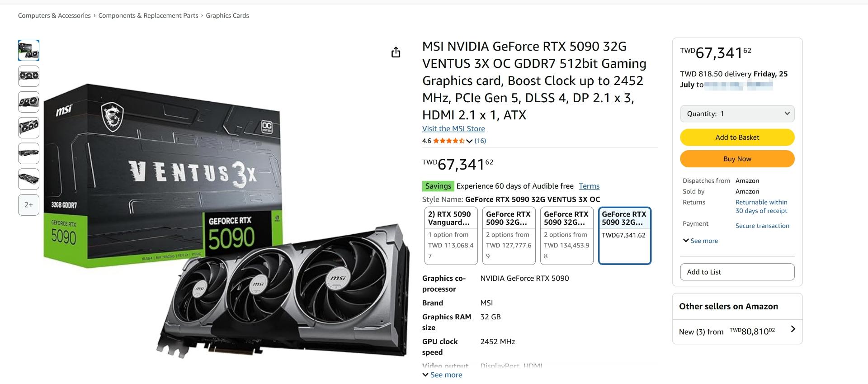
Task: Choose the RTX 5090 Vanguard style option
Action: pos(451,236)
